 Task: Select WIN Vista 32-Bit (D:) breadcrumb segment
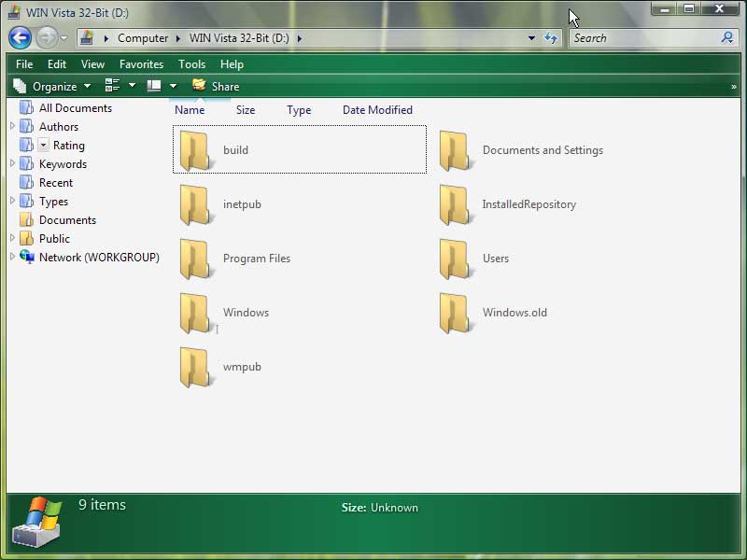tap(239, 38)
